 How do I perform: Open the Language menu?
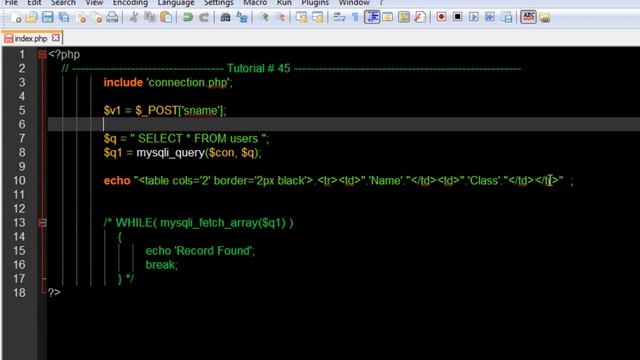click(x=176, y=3)
